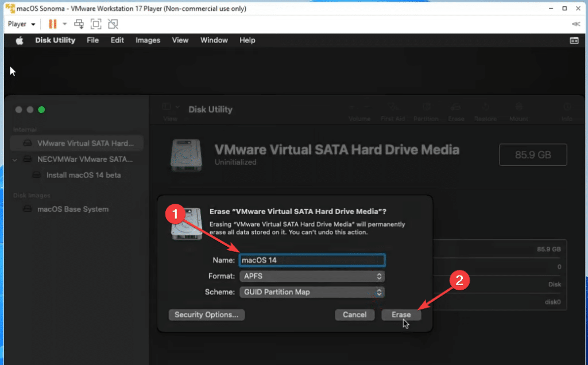Open the Images menu

tap(148, 40)
